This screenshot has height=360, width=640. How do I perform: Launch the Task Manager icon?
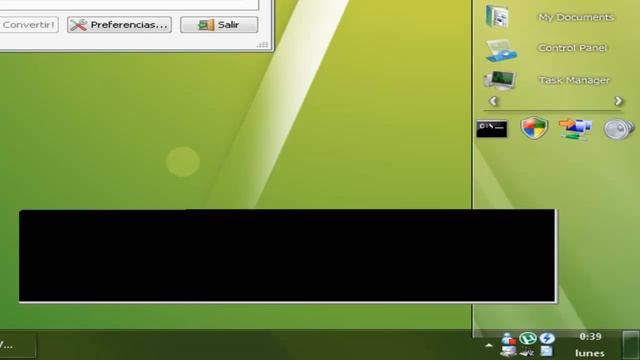click(x=500, y=80)
